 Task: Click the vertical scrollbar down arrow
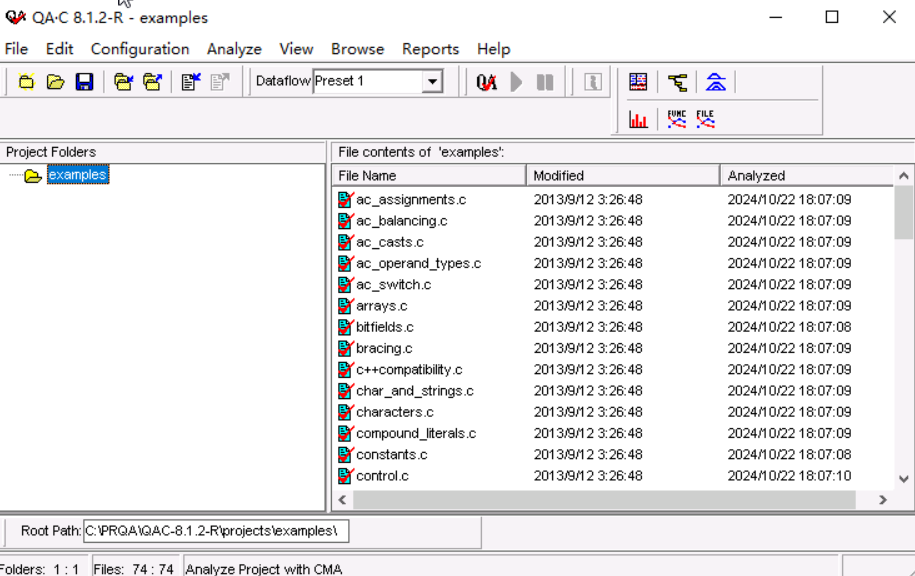[904, 479]
